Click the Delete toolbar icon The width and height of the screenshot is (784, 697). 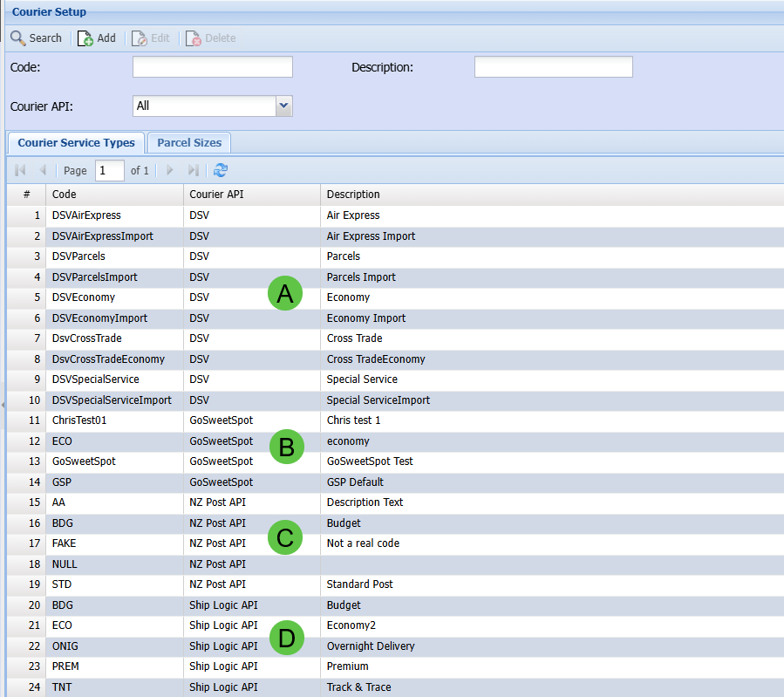(x=194, y=38)
